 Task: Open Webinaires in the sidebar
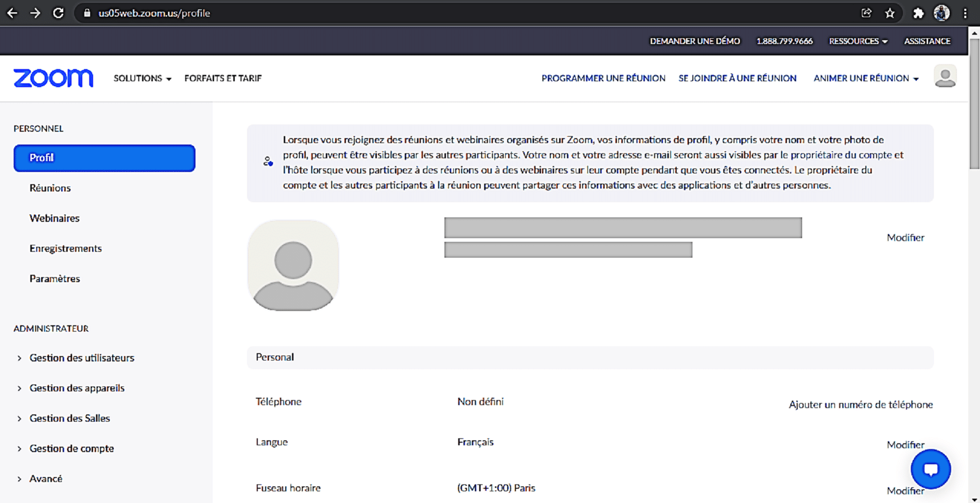pyautogui.click(x=54, y=218)
